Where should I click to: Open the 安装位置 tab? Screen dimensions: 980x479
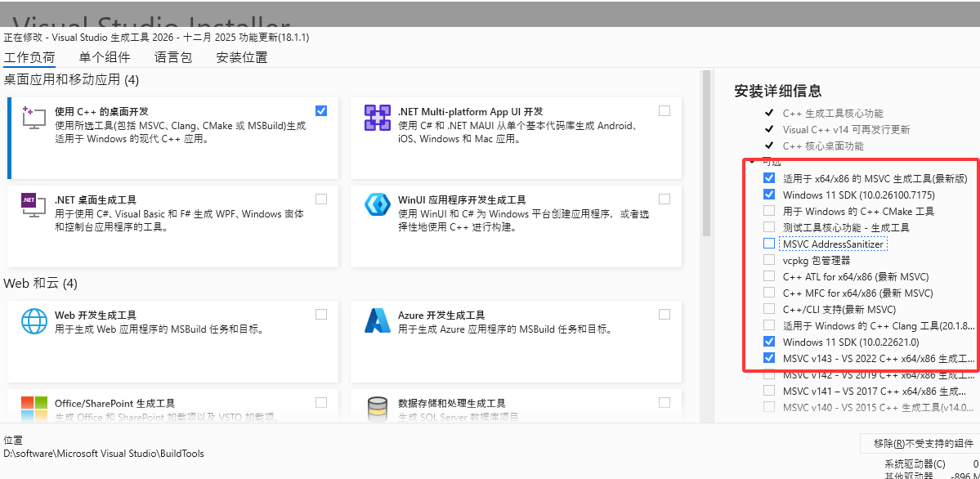point(242,57)
